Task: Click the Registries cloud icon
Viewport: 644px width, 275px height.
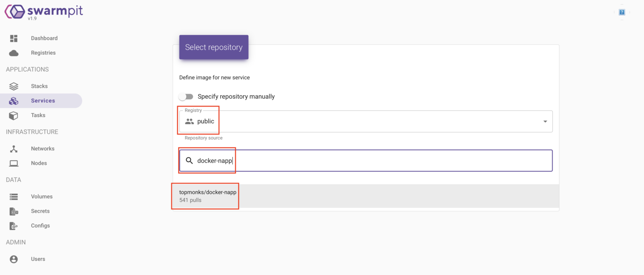Action: (x=14, y=53)
